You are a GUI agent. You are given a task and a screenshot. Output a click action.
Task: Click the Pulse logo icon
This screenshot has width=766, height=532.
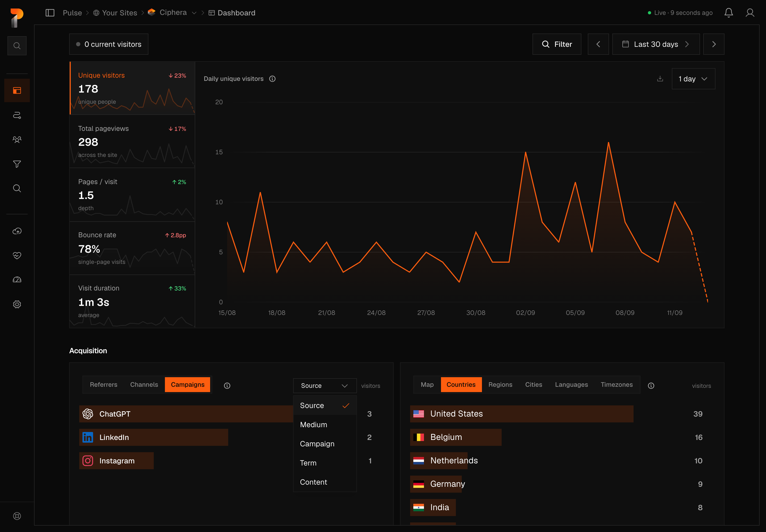click(x=17, y=18)
